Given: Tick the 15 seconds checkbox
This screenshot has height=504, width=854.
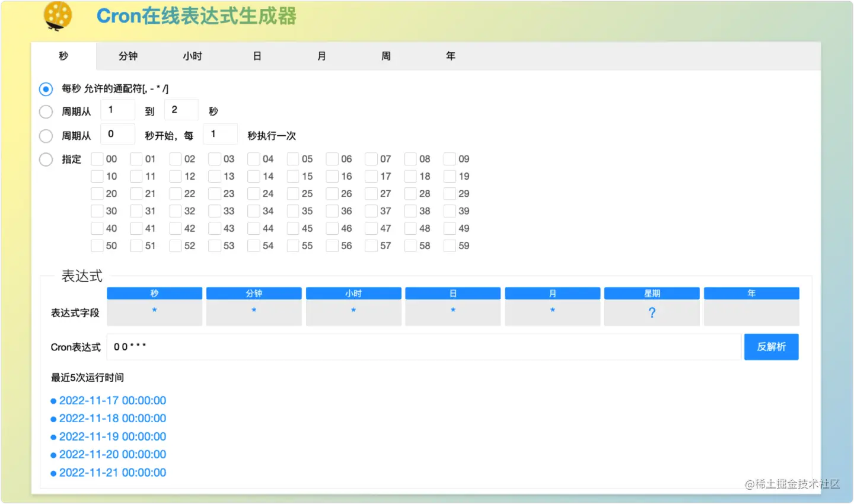Looking at the screenshot, I should 293,176.
